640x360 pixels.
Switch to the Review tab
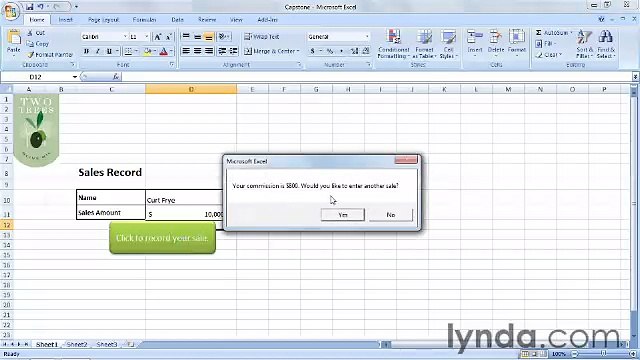pos(207,20)
